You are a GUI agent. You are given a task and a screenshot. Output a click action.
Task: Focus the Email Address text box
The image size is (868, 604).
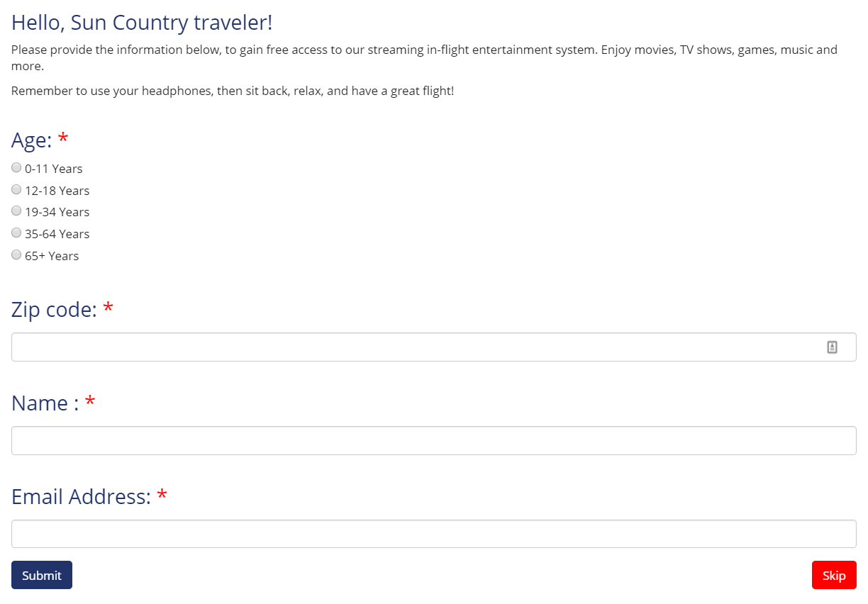click(433, 534)
